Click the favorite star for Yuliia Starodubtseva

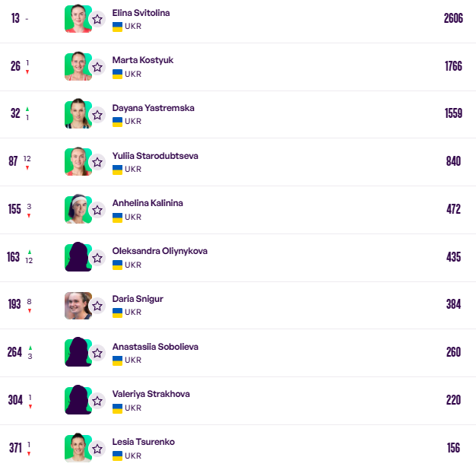click(97, 162)
